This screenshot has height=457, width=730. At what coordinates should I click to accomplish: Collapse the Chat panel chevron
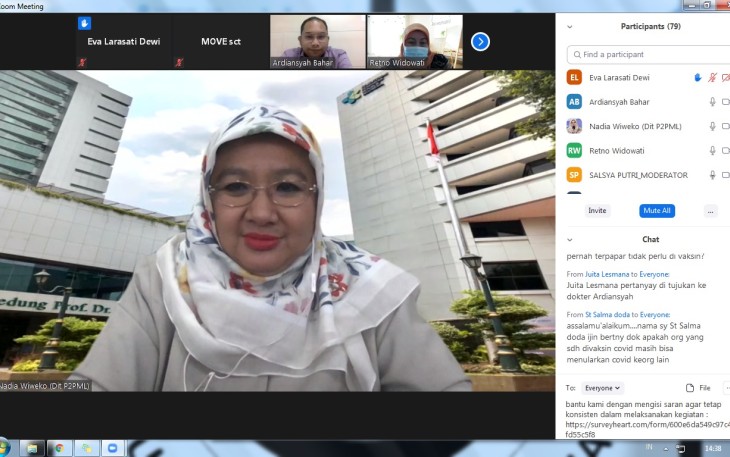569,240
